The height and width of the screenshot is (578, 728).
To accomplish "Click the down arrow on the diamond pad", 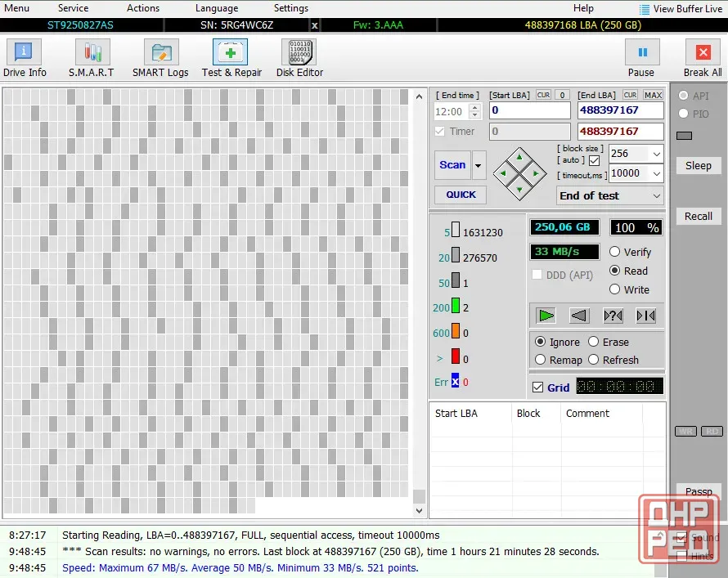I will (x=519, y=190).
